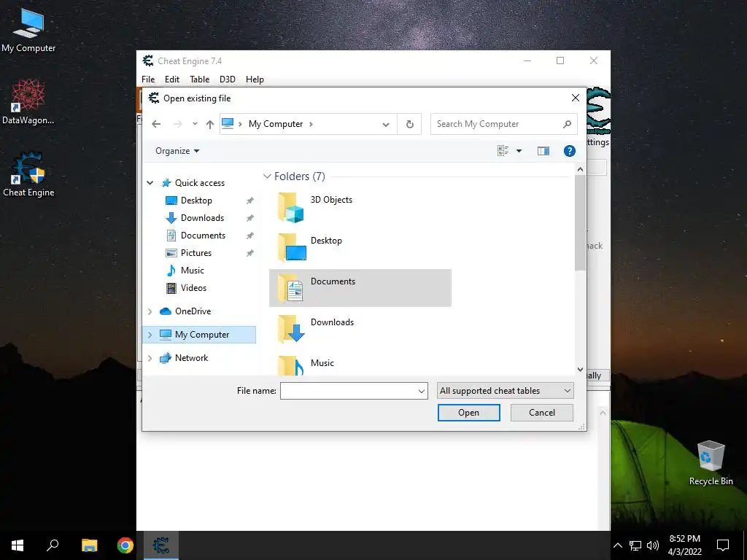Click the search magnifier in dialog
The height and width of the screenshot is (560, 747).
click(567, 124)
